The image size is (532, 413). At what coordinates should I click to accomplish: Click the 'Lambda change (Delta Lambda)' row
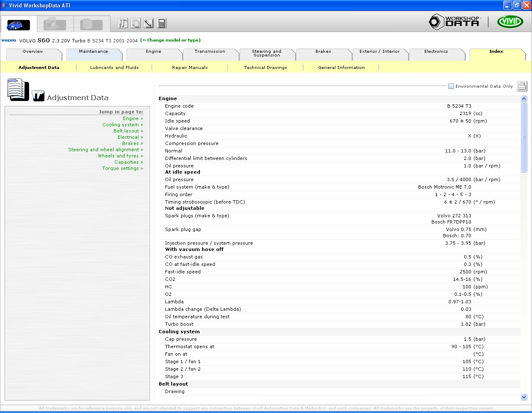[340, 309]
